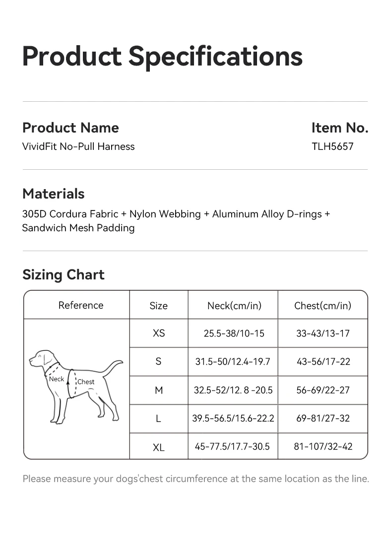
Task: Click the Reference column header
Action: [x=81, y=305]
